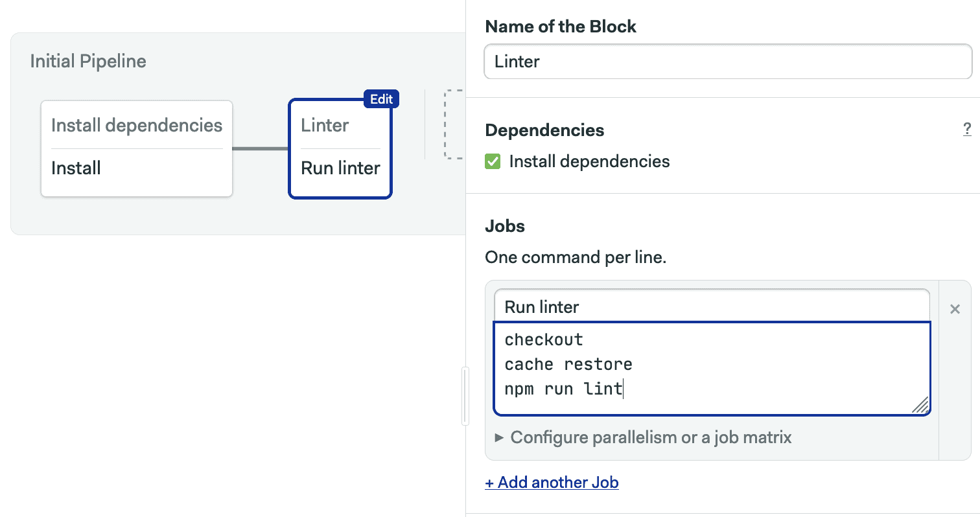The image size is (980, 517).
Task: Click the green checkmark beside Install dependencies
Action: point(493,161)
